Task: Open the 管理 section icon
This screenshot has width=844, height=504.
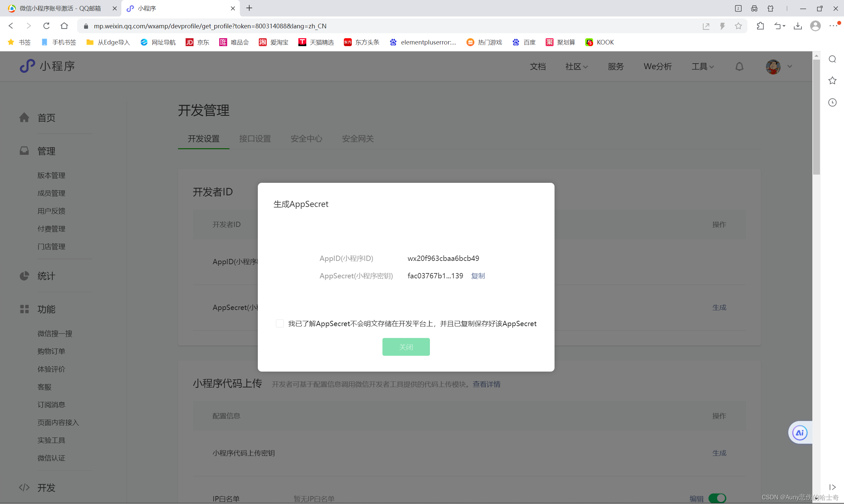Action: pos(24,151)
